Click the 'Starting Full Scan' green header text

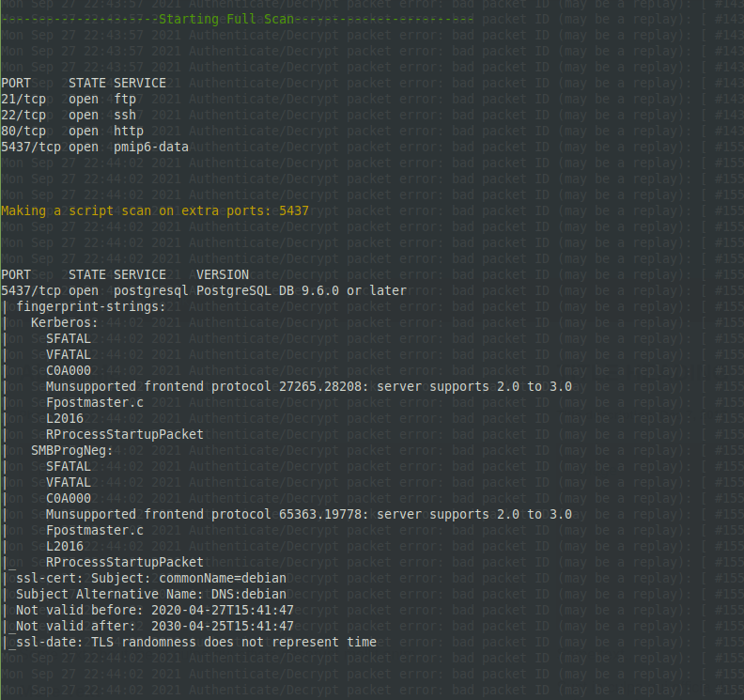[226, 20]
